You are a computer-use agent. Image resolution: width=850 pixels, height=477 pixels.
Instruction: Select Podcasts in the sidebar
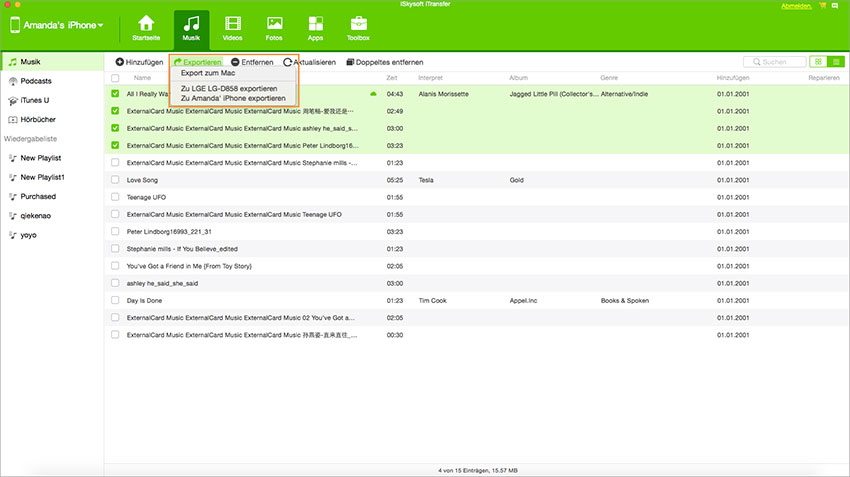[x=52, y=81]
